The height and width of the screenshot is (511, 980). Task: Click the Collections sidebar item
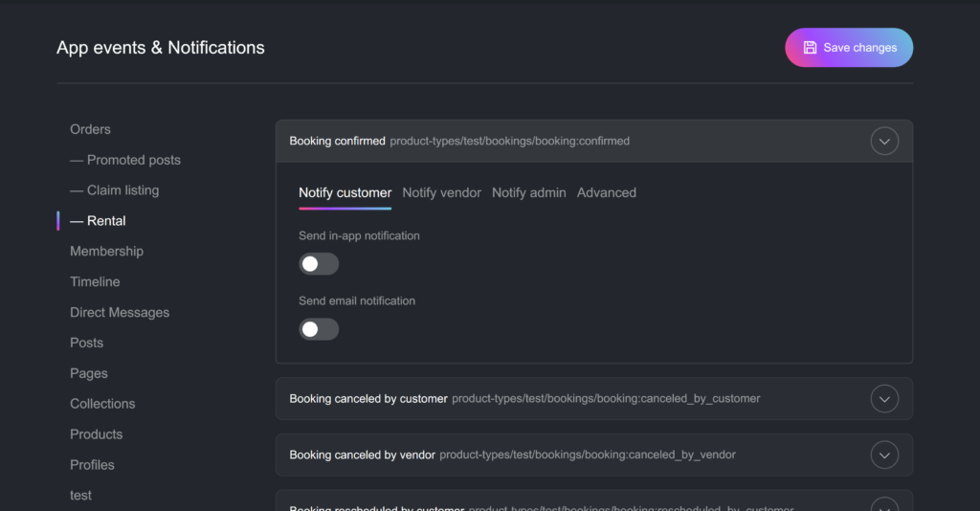(x=102, y=404)
